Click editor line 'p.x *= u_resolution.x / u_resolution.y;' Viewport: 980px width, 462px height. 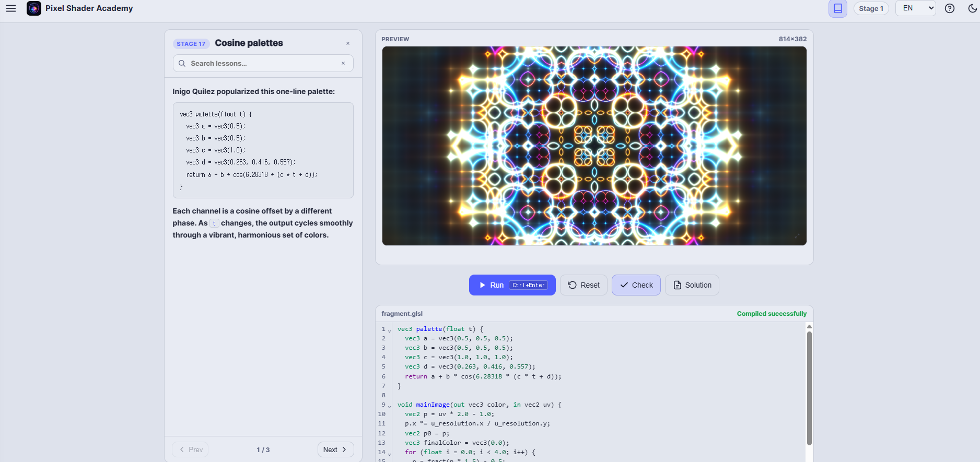tap(477, 423)
